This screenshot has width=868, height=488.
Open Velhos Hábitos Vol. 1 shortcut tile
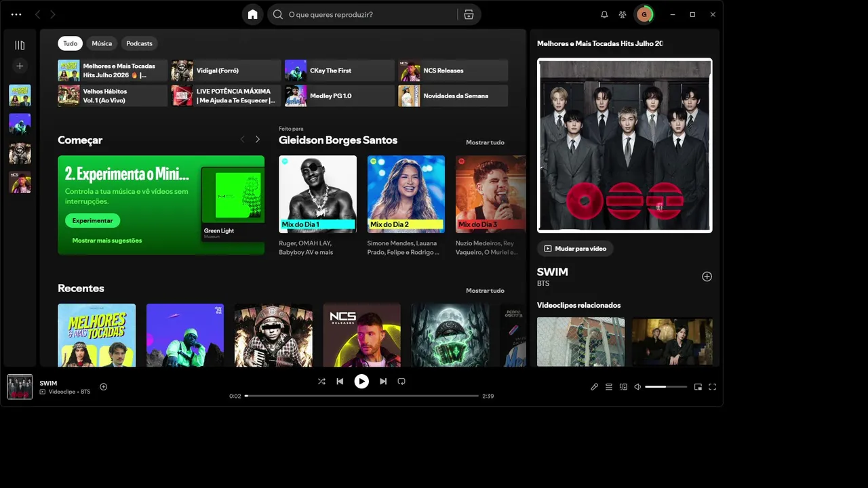tap(113, 96)
